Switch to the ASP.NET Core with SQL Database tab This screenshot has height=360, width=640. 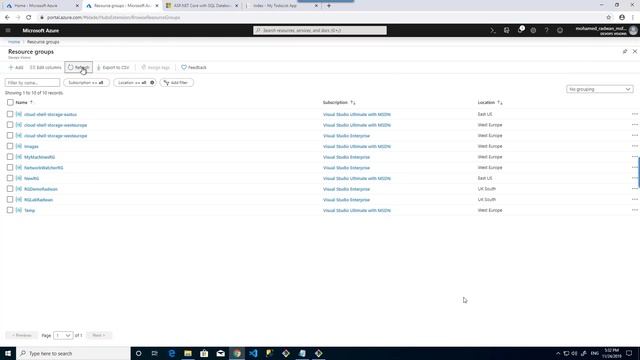(202, 6)
